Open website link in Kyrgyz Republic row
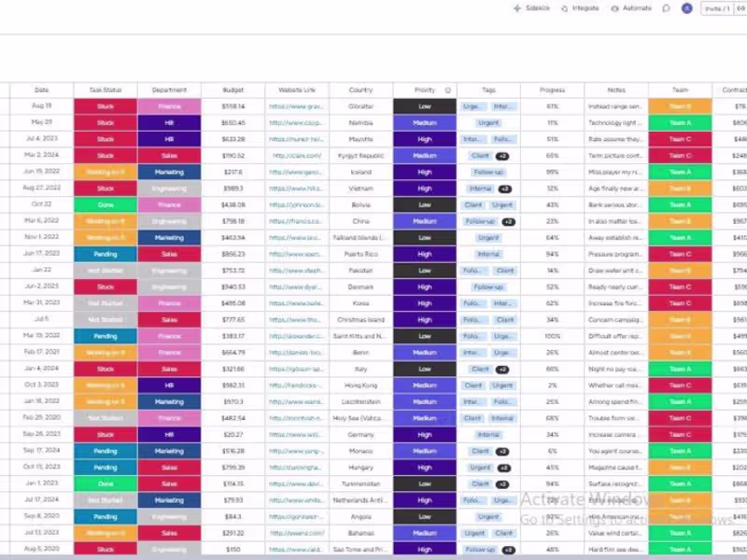747x560 pixels. 297,156
